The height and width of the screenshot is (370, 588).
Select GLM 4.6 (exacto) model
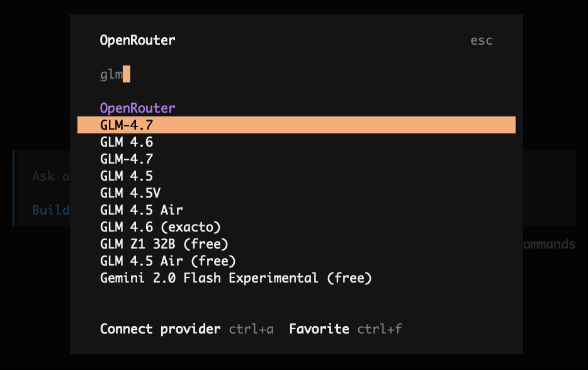[x=161, y=227]
